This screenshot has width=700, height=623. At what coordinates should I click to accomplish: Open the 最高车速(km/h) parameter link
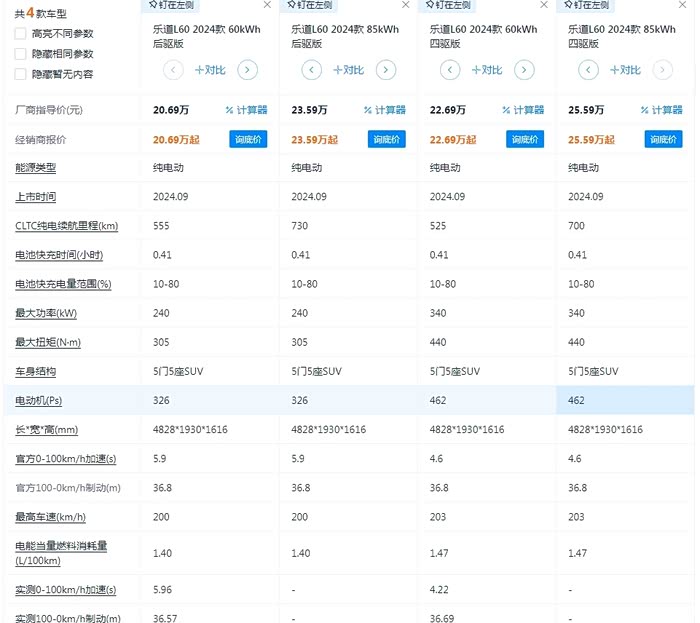click(50, 517)
